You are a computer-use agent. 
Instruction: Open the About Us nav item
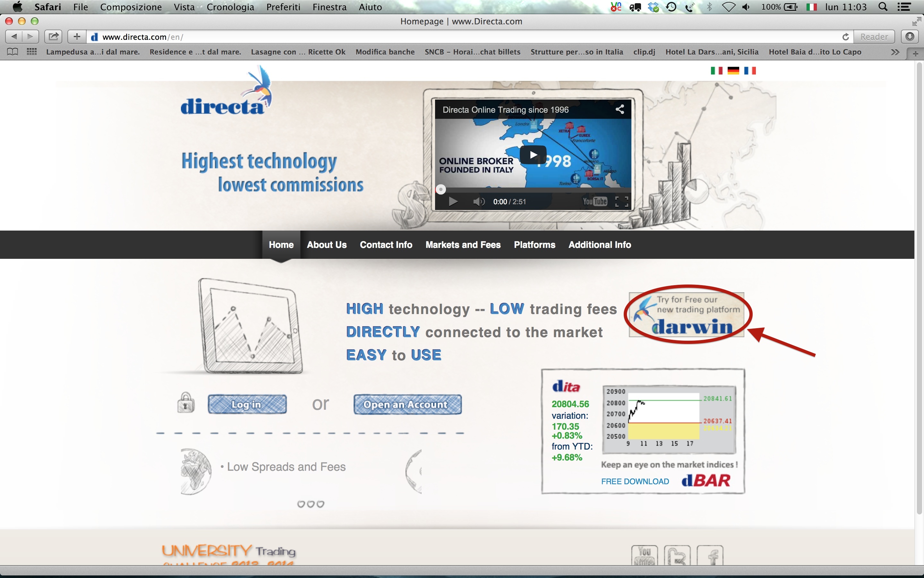coord(327,245)
